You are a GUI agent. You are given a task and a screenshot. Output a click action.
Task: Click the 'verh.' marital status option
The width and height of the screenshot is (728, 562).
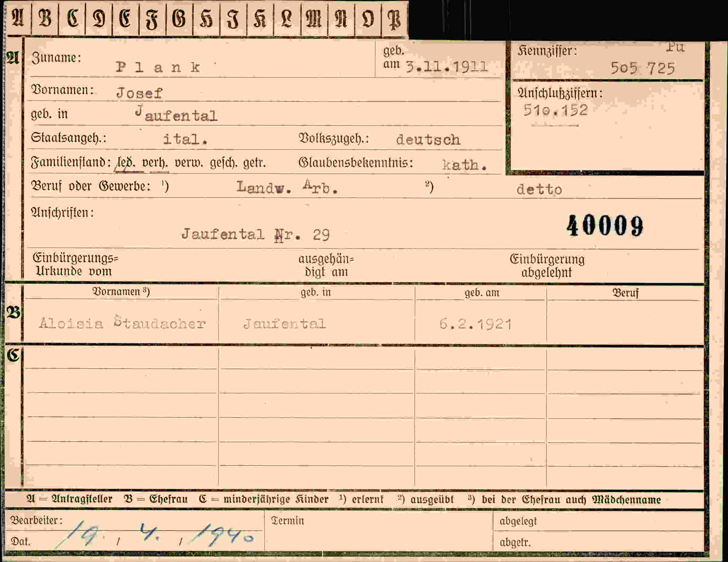point(155,163)
